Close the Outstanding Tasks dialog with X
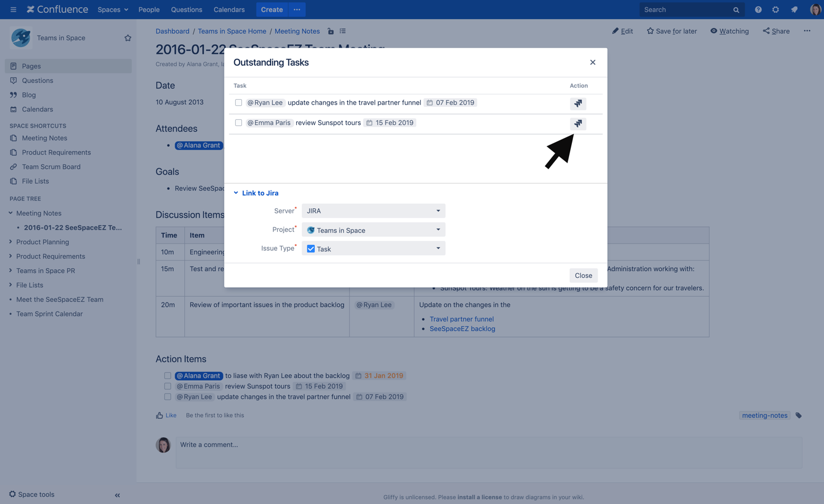Screen dimensions: 824x504 [593, 63]
